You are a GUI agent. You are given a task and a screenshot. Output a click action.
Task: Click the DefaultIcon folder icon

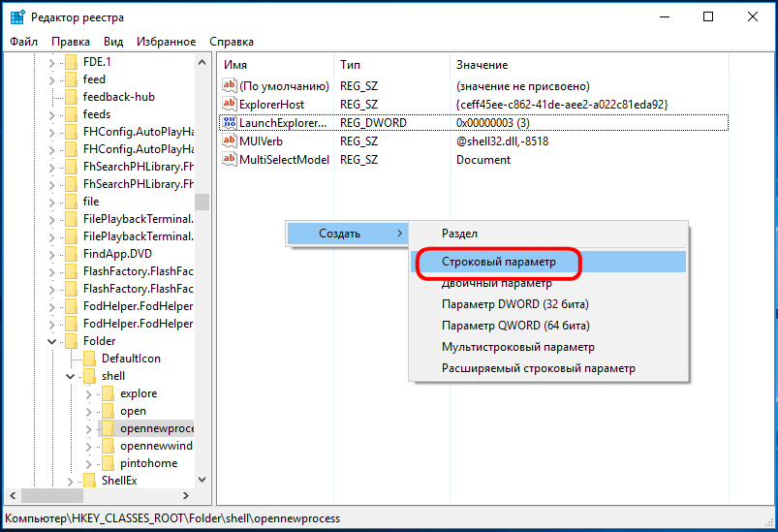[x=90, y=359]
